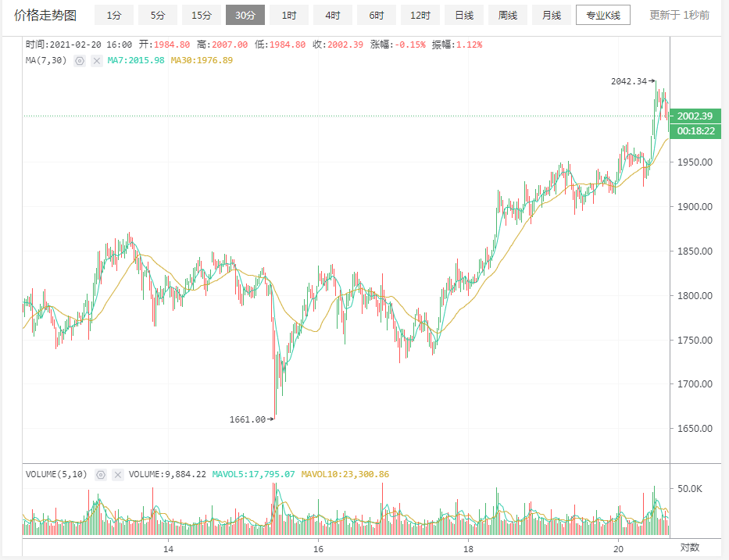The height and width of the screenshot is (560, 729).
Task: Click the 2002.39 current price label
Action: click(695, 116)
